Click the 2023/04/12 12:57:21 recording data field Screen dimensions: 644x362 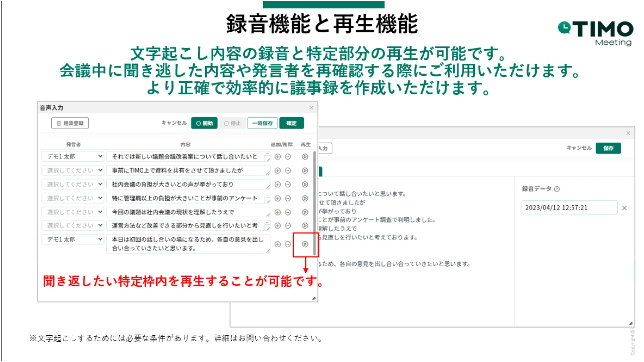tap(570, 208)
